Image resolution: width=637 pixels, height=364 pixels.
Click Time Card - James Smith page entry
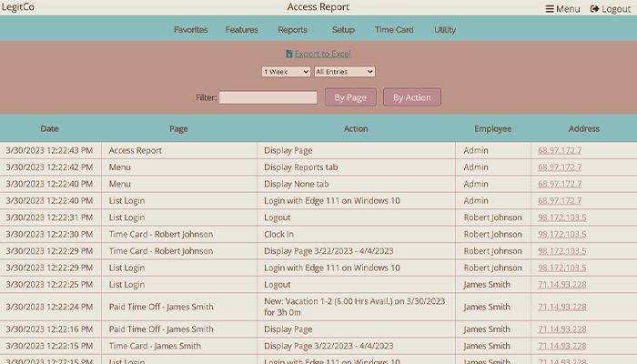tap(155, 346)
